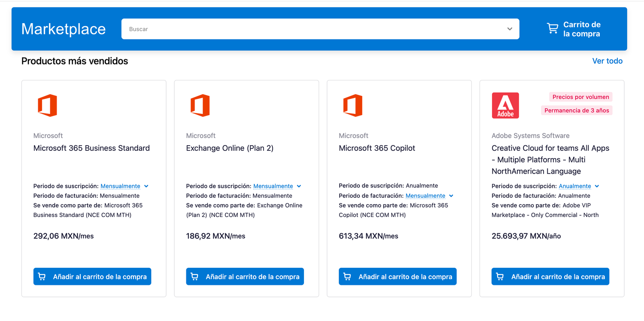Image resolution: width=644 pixels, height=321 pixels.
Task: Open Anualmente subscription dropdown for Creative Cloud
Action: (579, 186)
